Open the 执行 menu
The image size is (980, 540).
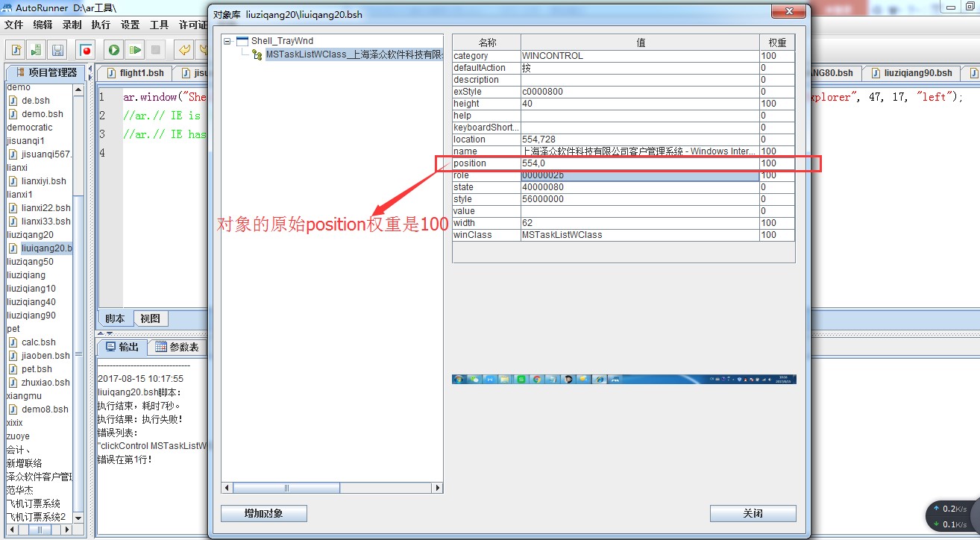(x=101, y=25)
